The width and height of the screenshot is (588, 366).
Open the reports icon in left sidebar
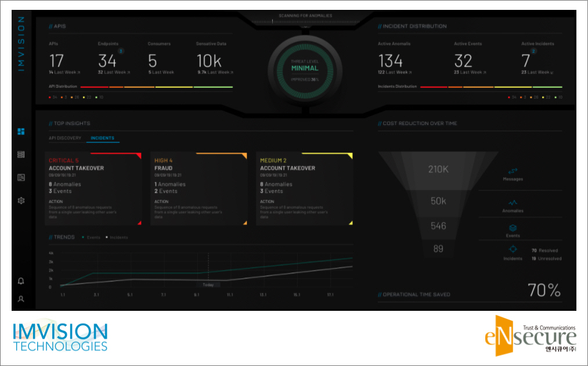[x=21, y=177]
